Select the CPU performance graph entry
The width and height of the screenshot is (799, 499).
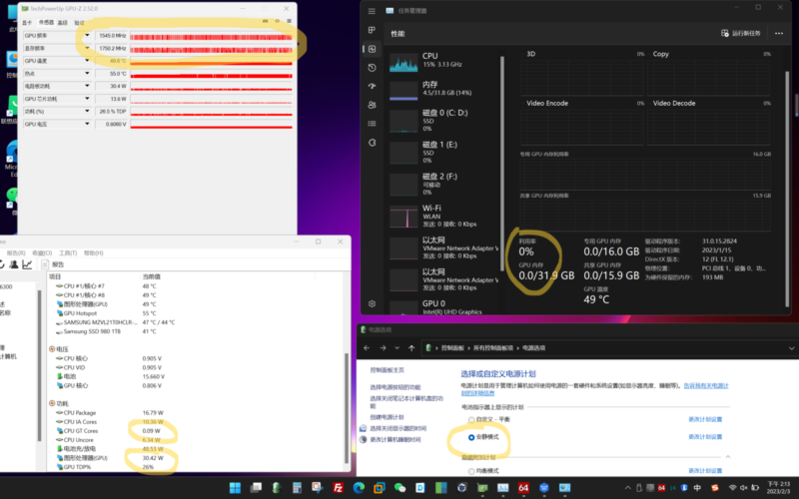429,60
